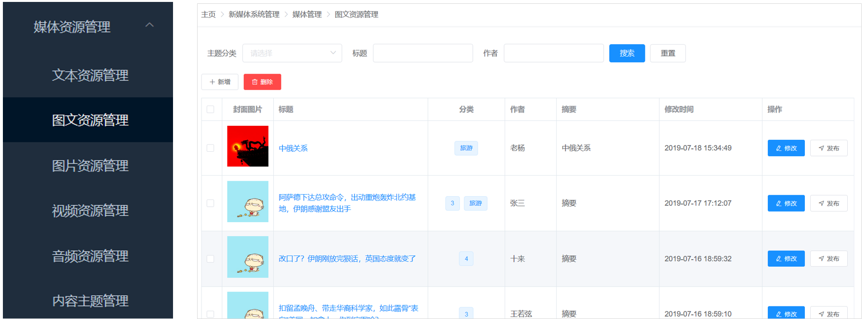Click 发布 for the 十来 article row
The width and height of the screenshot is (868, 319).
coord(828,259)
